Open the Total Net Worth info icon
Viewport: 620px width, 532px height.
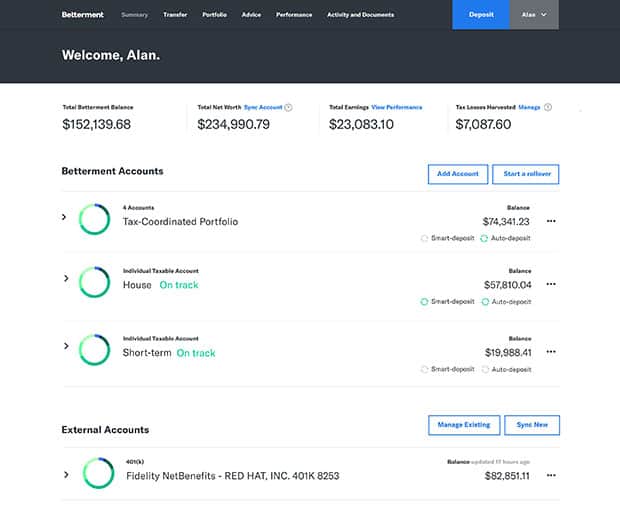[x=289, y=107]
